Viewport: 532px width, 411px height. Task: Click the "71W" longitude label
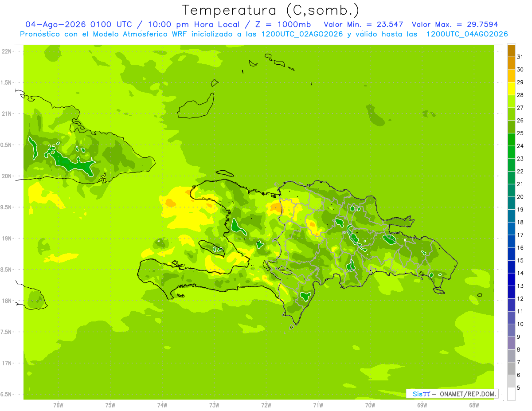pos(318,405)
